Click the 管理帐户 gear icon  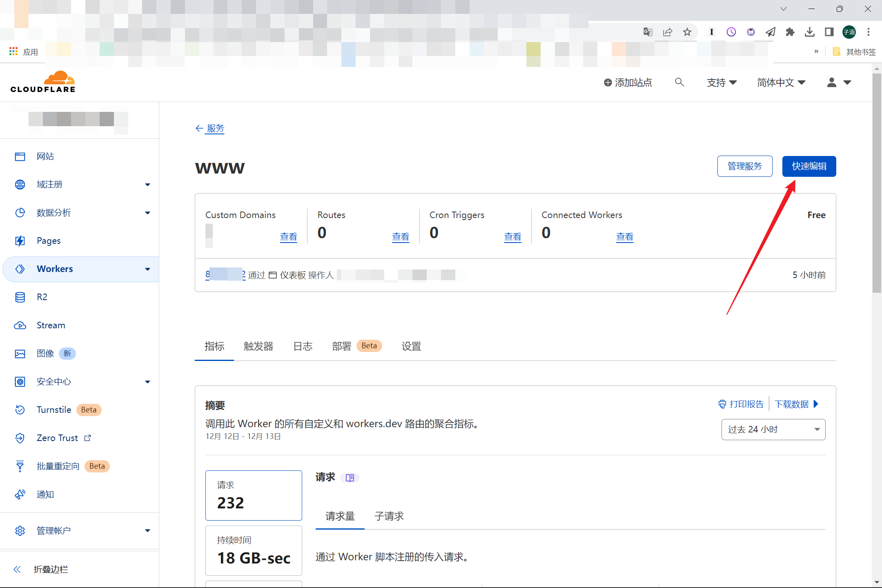[x=20, y=530]
